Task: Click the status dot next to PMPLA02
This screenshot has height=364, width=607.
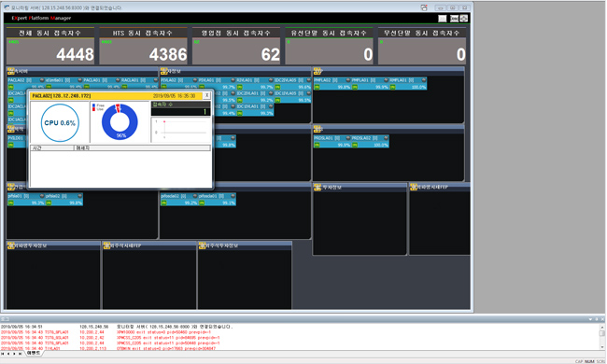Action: 347,80
